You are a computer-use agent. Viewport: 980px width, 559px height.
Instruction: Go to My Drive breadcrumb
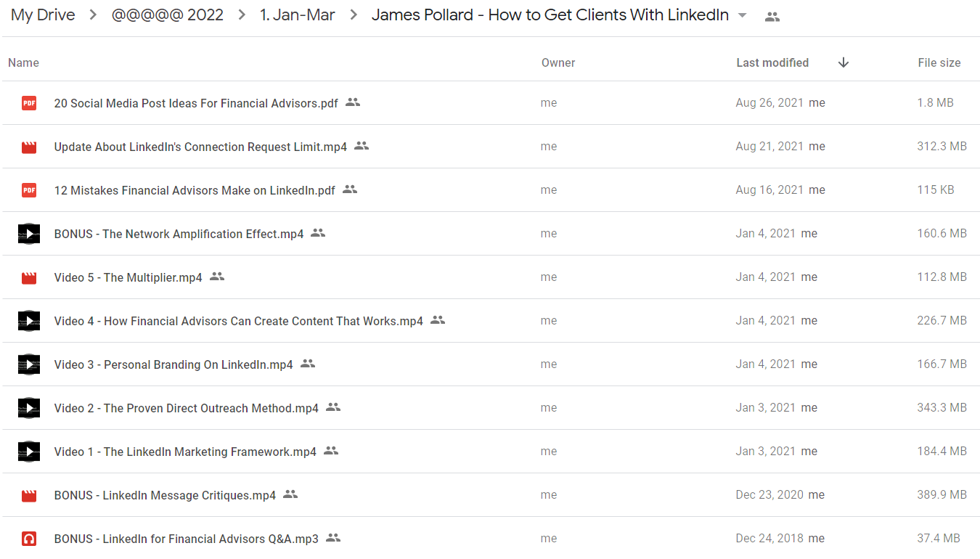click(43, 15)
